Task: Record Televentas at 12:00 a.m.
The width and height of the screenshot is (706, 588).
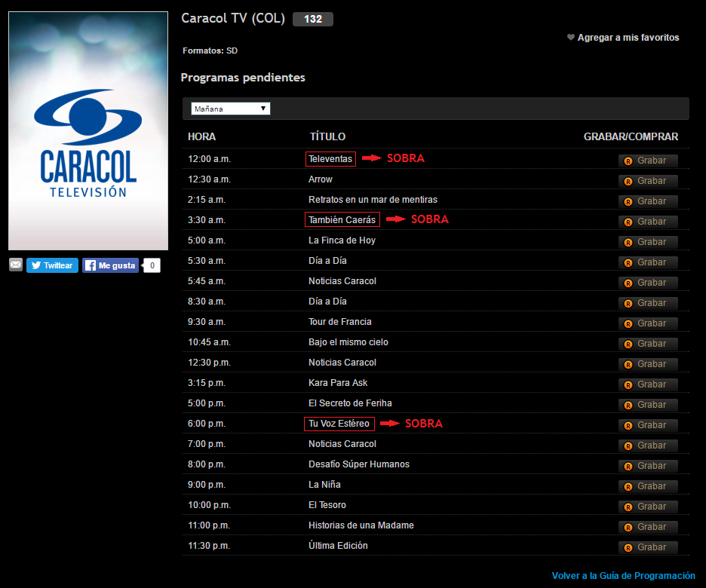Action: [648, 161]
